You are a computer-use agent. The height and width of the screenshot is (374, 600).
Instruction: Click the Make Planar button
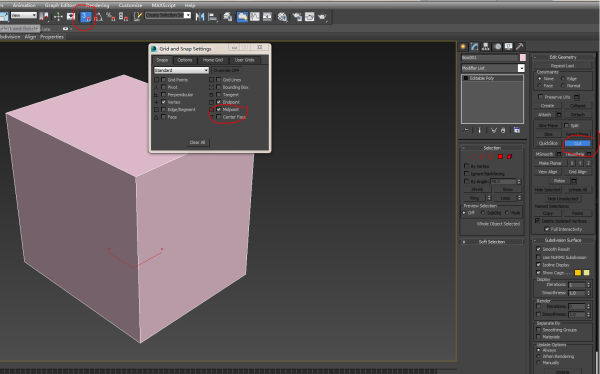(x=550, y=163)
